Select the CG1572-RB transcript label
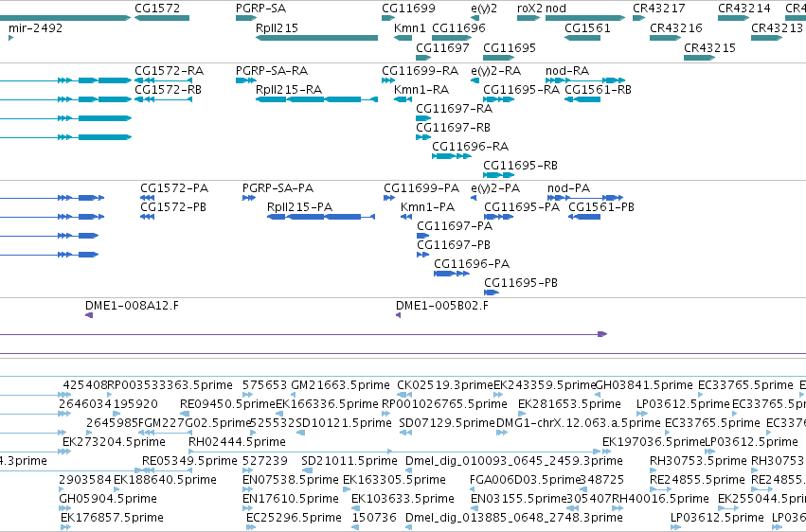806x532 pixels. [168, 89]
